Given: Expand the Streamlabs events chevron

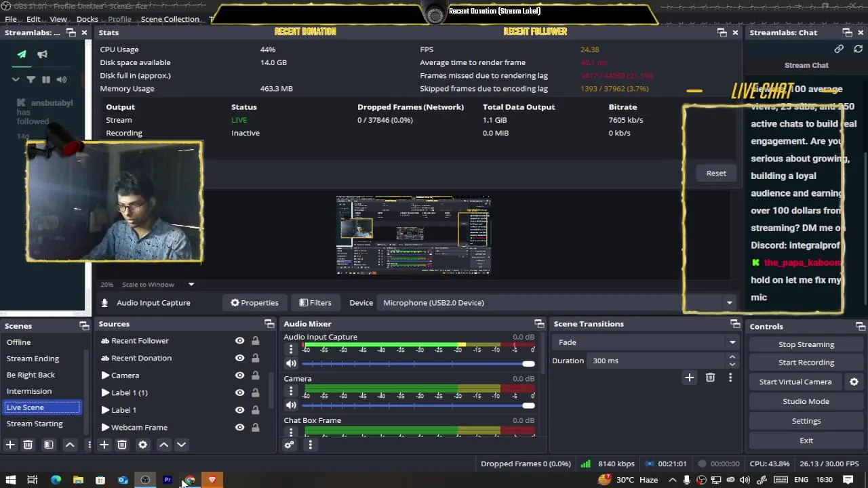Looking at the screenshot, I should tap(16, 79).
